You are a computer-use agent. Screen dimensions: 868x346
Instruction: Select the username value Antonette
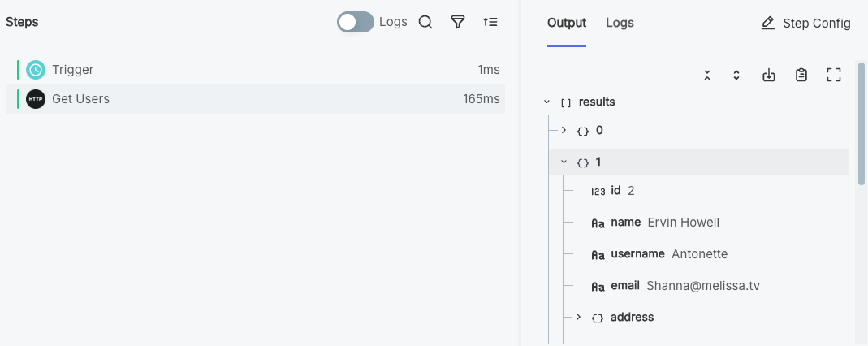[700, 254]
